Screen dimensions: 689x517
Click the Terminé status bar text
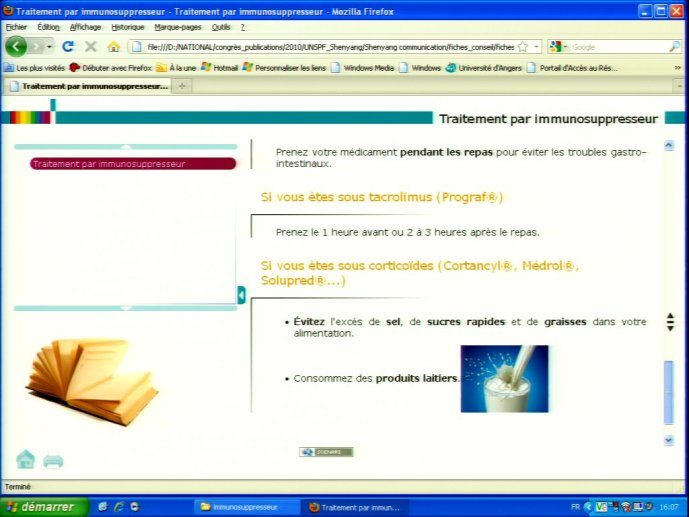coord(18,487)
